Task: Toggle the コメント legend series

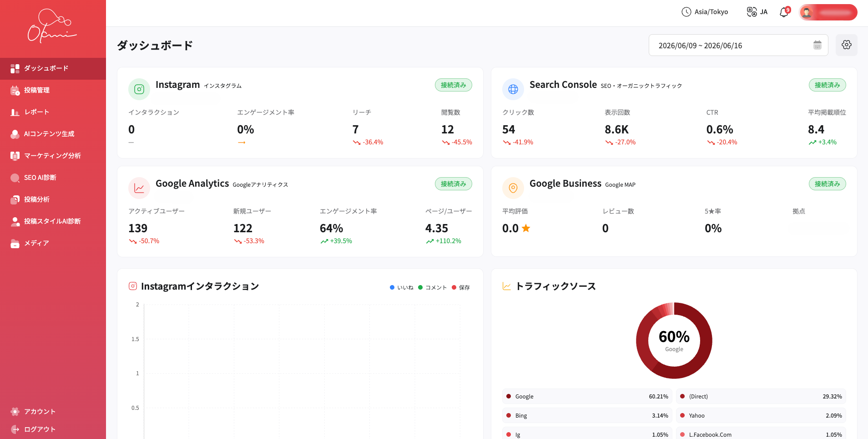Action: click(x=433, y=287)
